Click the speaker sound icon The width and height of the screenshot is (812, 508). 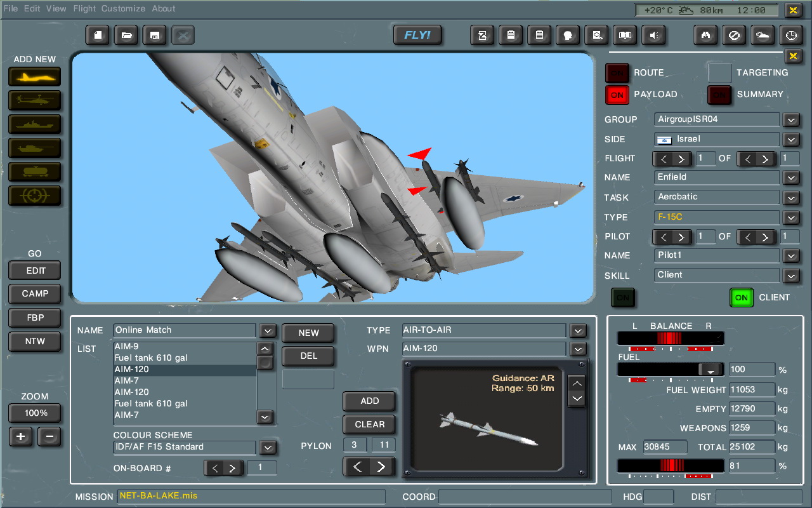click(x=653, y=36)
